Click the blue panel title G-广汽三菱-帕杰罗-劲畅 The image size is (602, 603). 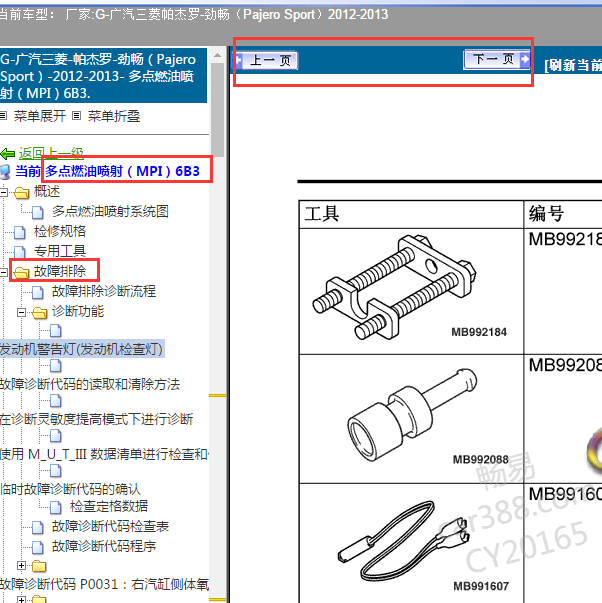[x=103, y=76]
